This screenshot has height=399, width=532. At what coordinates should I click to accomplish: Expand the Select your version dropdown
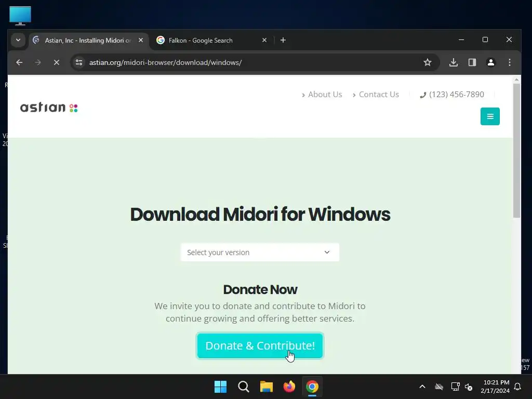tap(260, 252)
